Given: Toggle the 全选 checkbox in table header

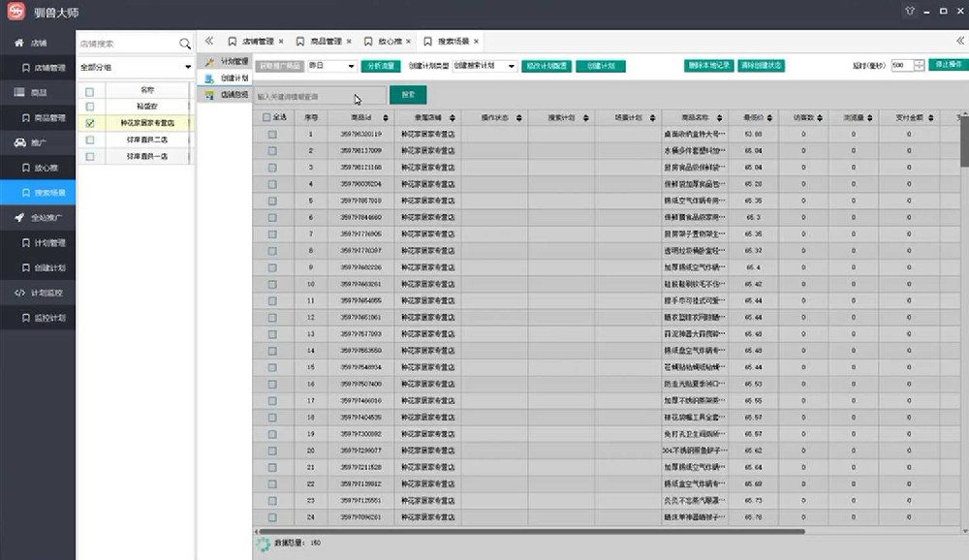Looking at the screenshot, I should [x=266, y=117].
